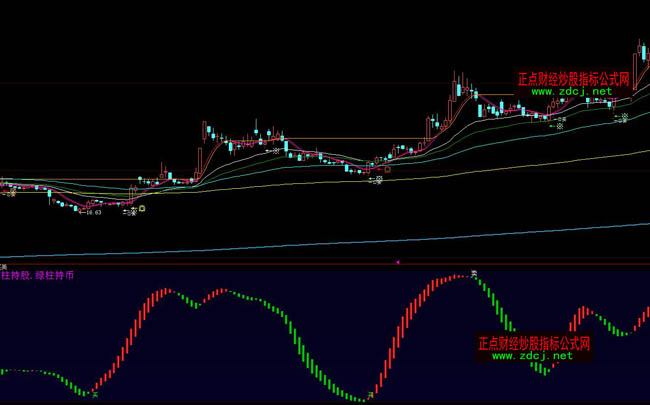Viewport: 650px width, 405px height.
Task: Click the horizontal orange resistance line
Action: [350, 138]
